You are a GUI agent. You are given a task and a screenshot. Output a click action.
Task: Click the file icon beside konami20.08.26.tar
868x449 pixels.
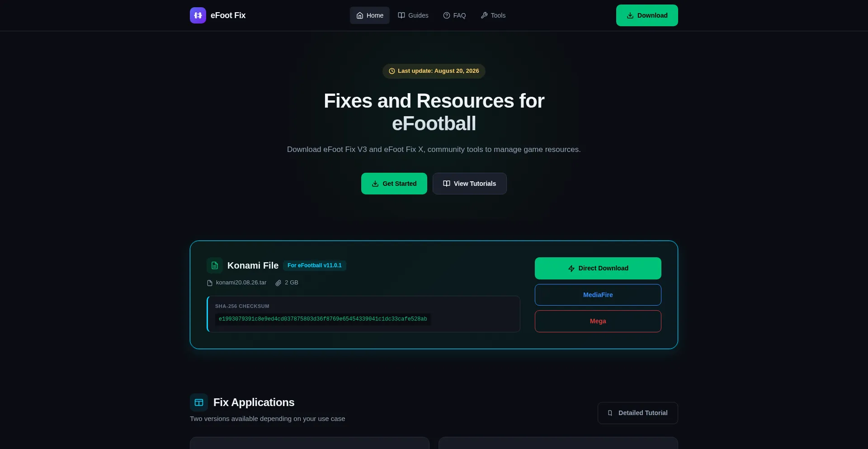(210, 283)
